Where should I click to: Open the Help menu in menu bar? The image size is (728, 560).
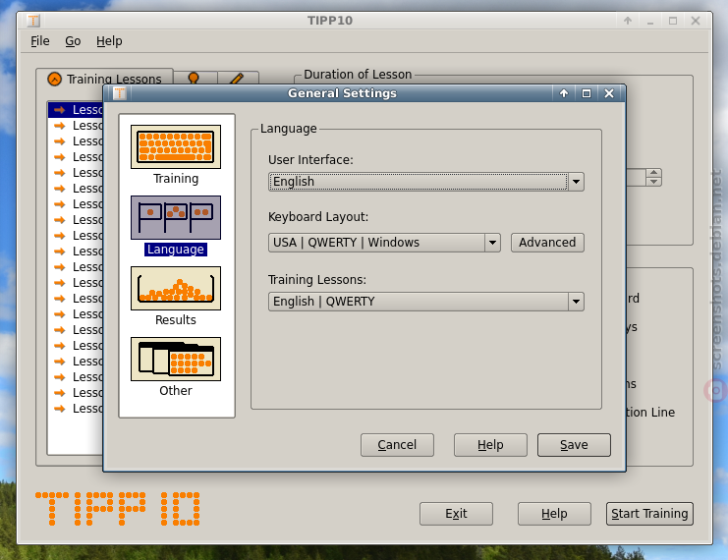pos(109,41)
